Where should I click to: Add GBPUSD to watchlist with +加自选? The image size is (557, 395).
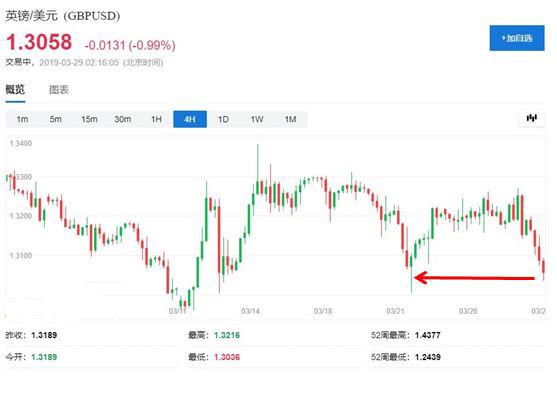[517, 38]
